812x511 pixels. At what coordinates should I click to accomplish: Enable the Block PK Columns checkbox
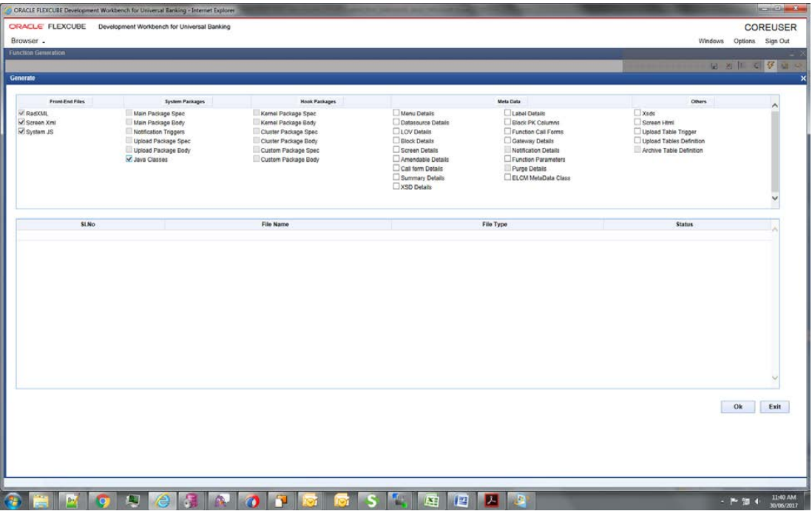pos(507,122)
